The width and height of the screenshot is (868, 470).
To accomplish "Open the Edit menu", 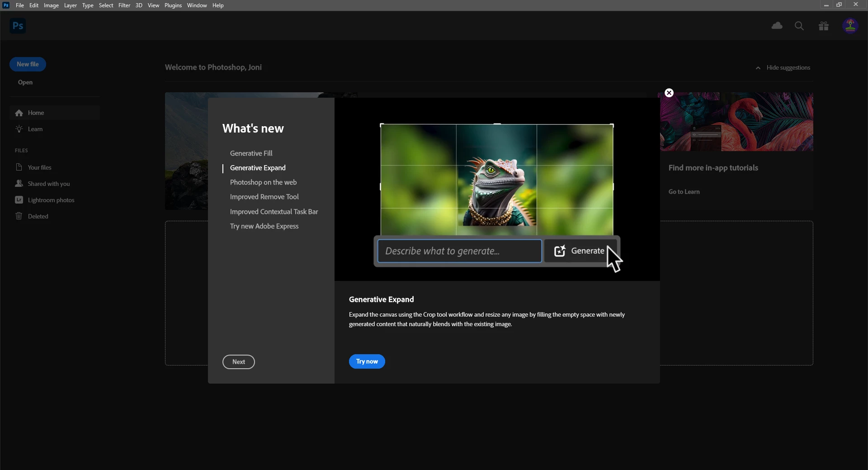I will pyautogui.click(x=34, y=5).
